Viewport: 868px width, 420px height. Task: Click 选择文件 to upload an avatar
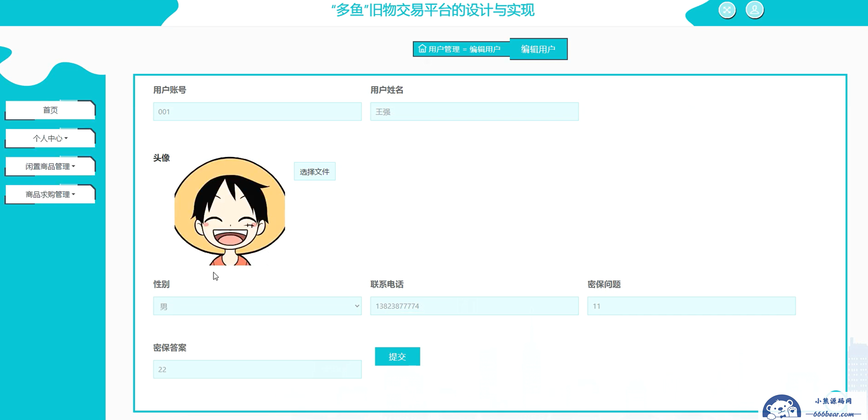click(x=315, y=172)
